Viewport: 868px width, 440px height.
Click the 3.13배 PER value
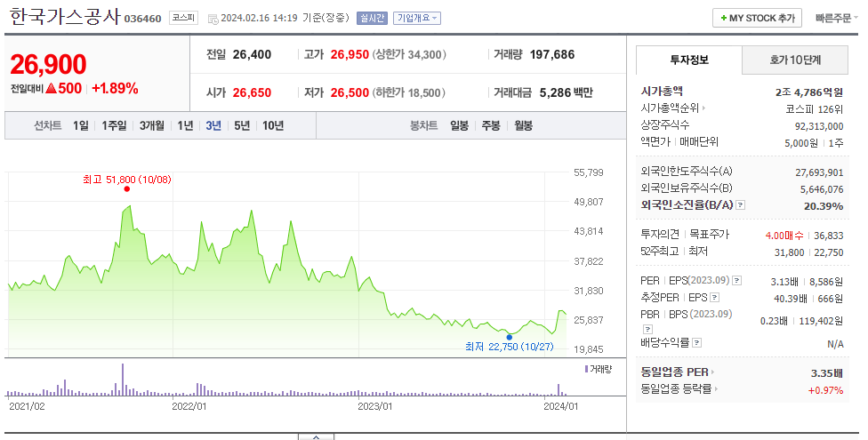coord(784,283)
